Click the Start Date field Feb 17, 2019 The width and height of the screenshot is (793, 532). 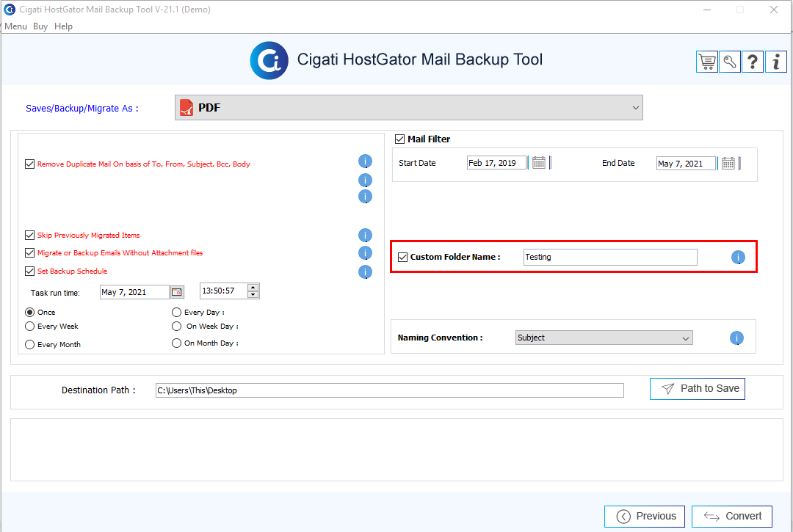(496, 163)
